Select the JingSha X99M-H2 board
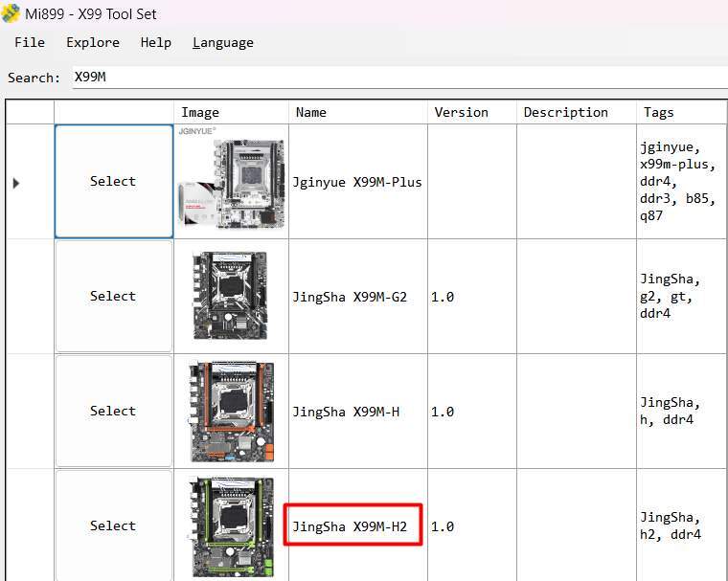The image size is (728, 581). [114, 525]
